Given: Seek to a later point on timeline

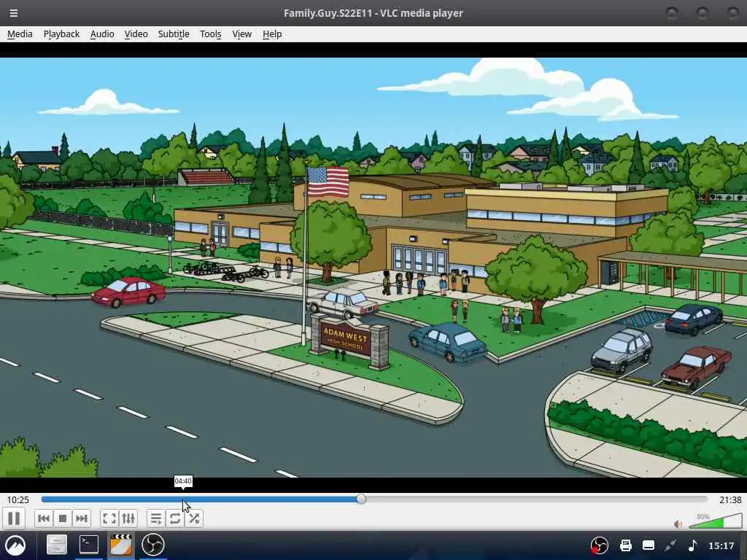Looking at the screenshot, I should pyautogui.click(x=533, y=499).
